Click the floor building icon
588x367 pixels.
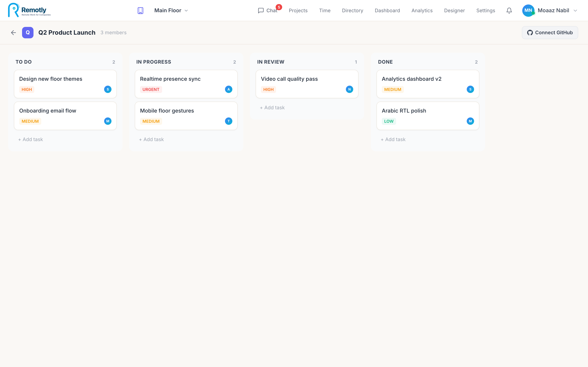pos(140,10)
